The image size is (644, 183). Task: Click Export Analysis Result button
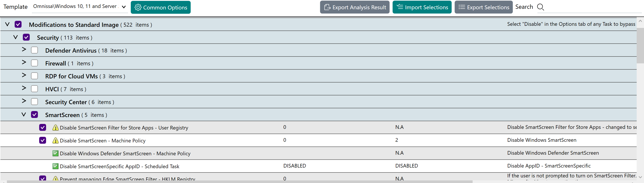pos(355,7)
